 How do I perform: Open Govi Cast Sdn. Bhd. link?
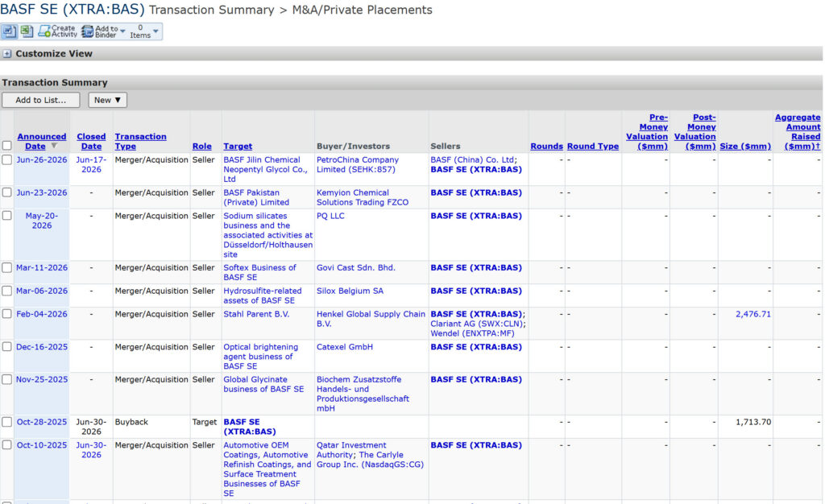355,267
